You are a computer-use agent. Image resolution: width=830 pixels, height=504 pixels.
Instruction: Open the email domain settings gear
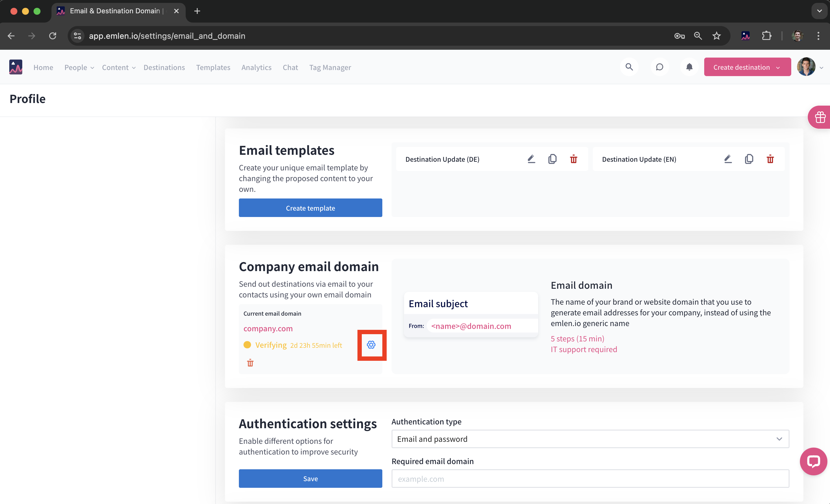(x=371, y=345)
